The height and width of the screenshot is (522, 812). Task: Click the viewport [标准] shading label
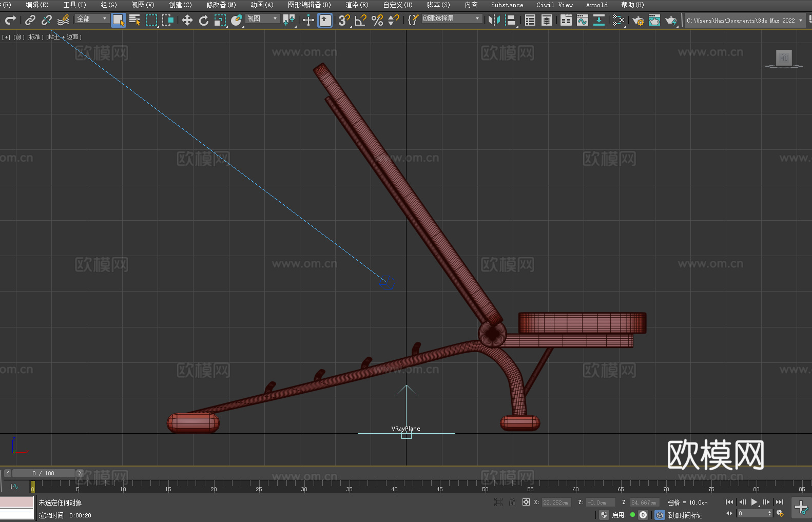click(x=35, y=37)
